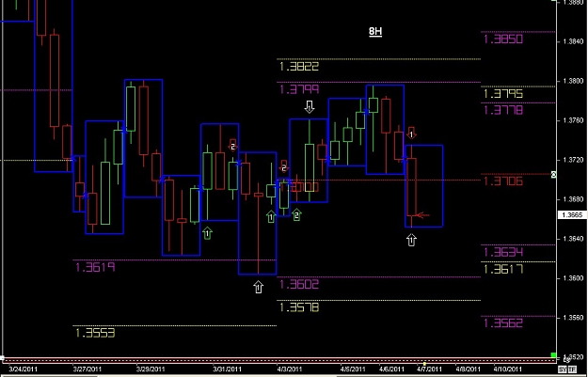Click the 1.3800 price axis value

[x=573, y=81]
